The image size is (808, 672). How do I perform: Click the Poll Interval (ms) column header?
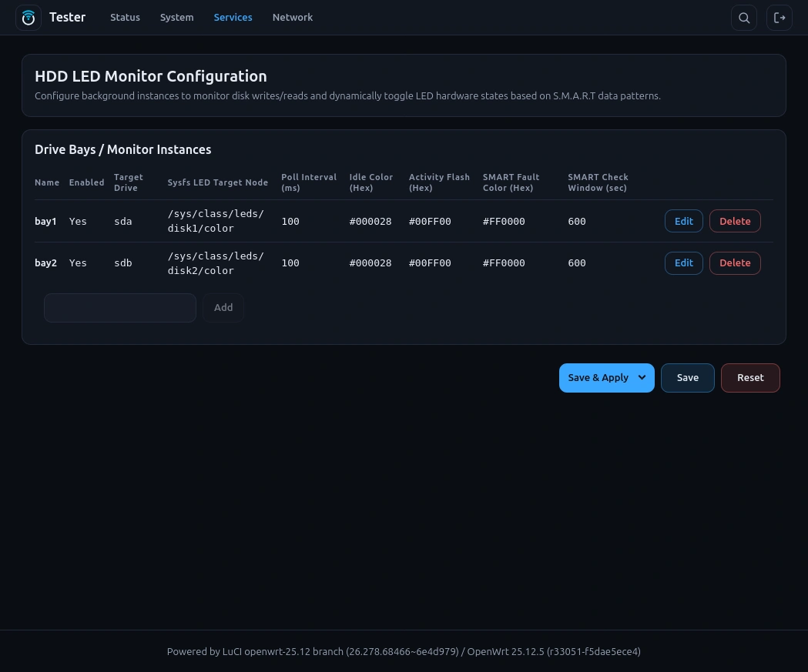point(309,182)
